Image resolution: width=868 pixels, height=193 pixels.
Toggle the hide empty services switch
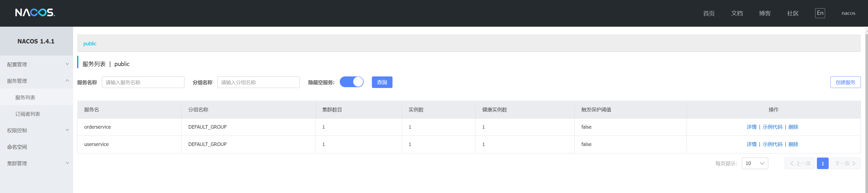352,82
